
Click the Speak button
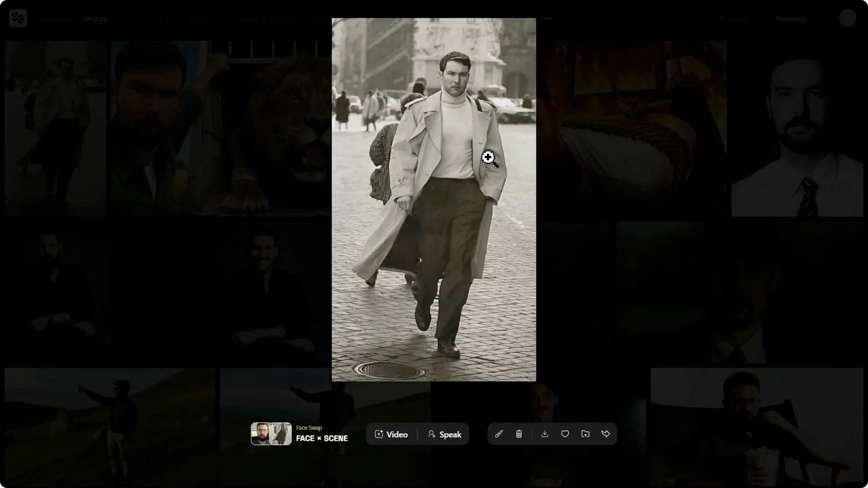click(x=444, y=434)
